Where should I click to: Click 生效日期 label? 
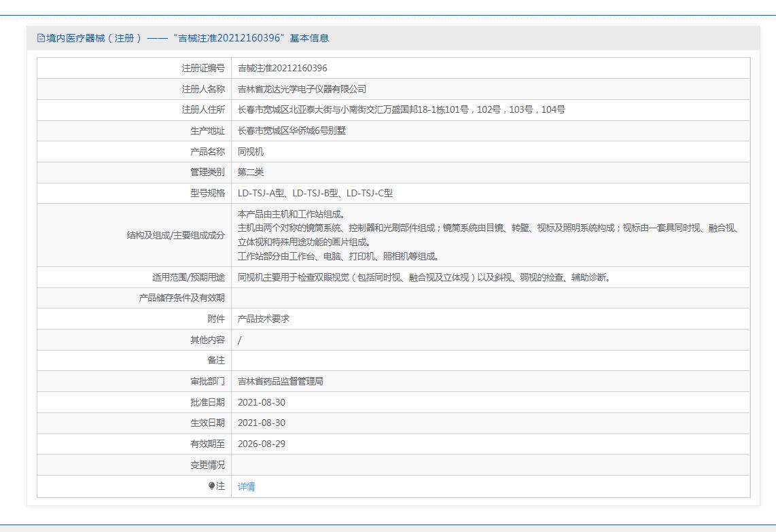(x=207, y=423)
